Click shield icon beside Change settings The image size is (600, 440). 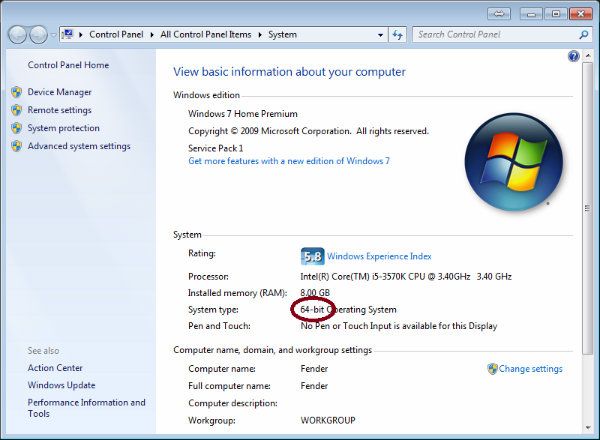[x=492, y=369]
